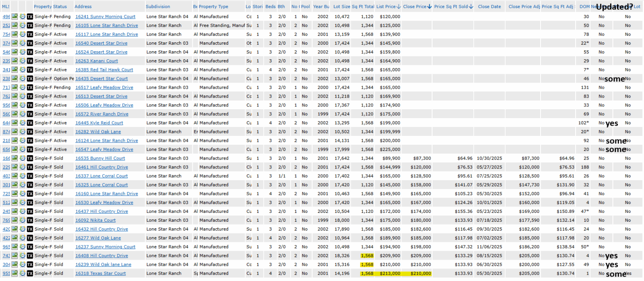
Task: View history clock icon for 16318 Texas Star Court
Action: [x=23, y=273]
